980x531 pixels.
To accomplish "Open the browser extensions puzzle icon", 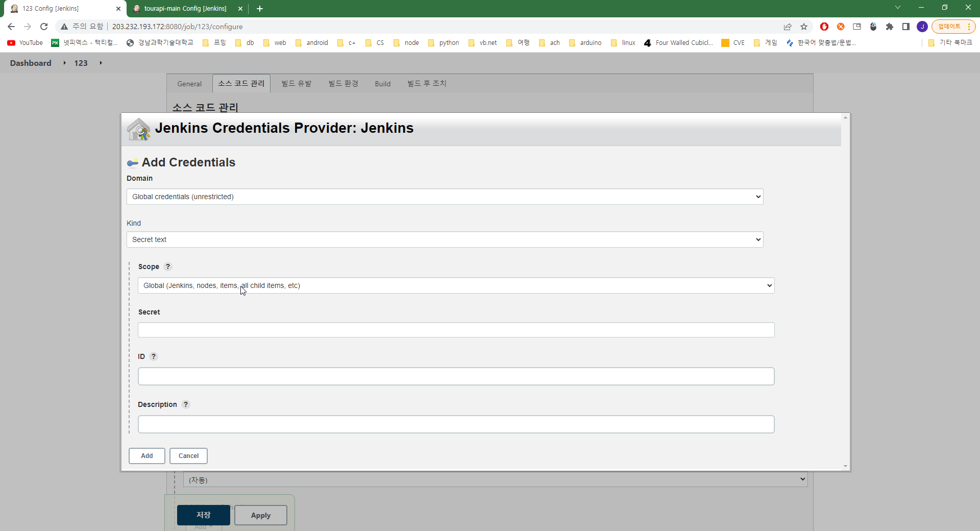I will 890,27.
